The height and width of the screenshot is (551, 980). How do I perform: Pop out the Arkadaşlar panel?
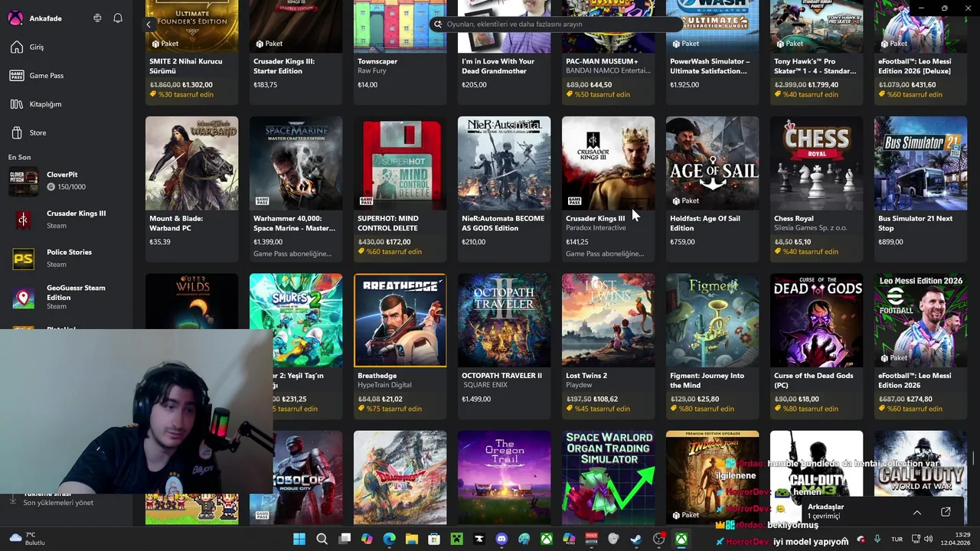946,512
